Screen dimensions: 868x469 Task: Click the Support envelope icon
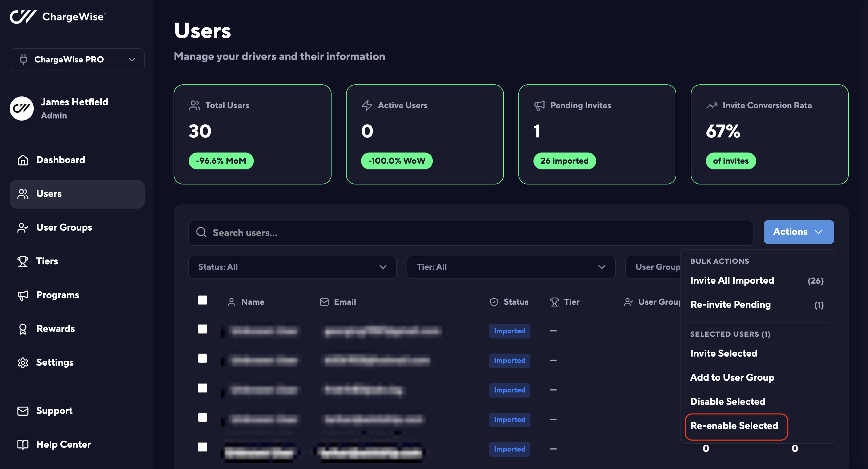23,411
